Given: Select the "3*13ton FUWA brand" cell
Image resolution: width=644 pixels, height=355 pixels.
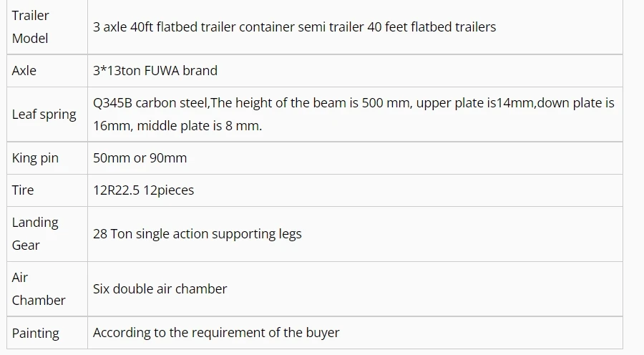Looking at the screenshot, I should point(155,71).
